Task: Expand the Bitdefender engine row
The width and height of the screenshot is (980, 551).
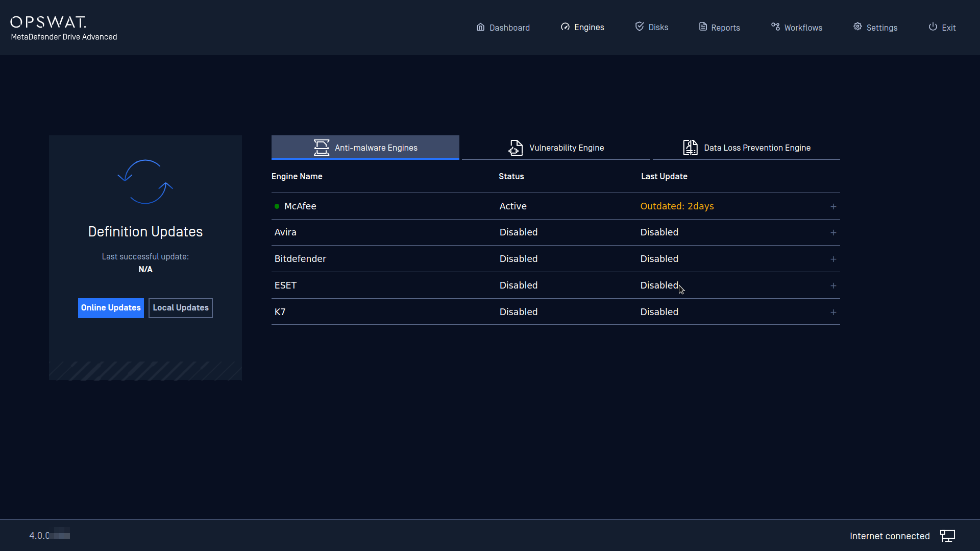Action: click(833, 259)
